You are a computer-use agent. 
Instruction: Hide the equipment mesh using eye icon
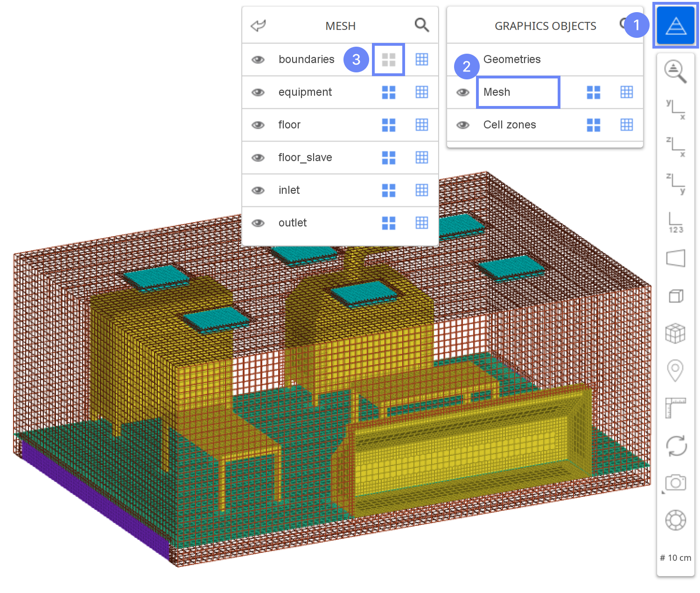pyautogui.click(x=258, y=92)
